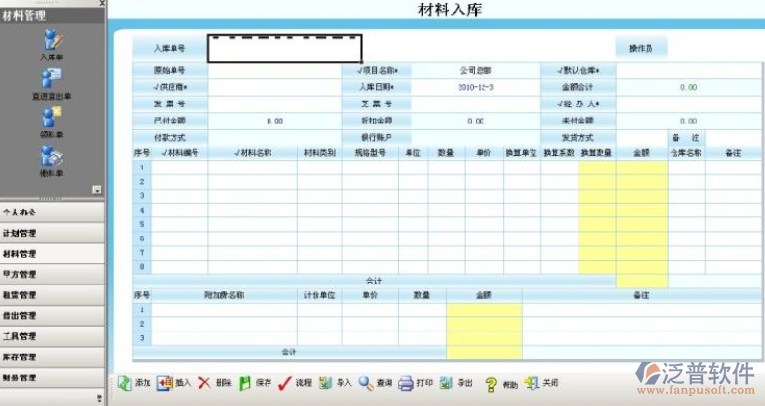
Task: Click the 入库日期 field showing 2010-12-3
Action: [476, 87]
